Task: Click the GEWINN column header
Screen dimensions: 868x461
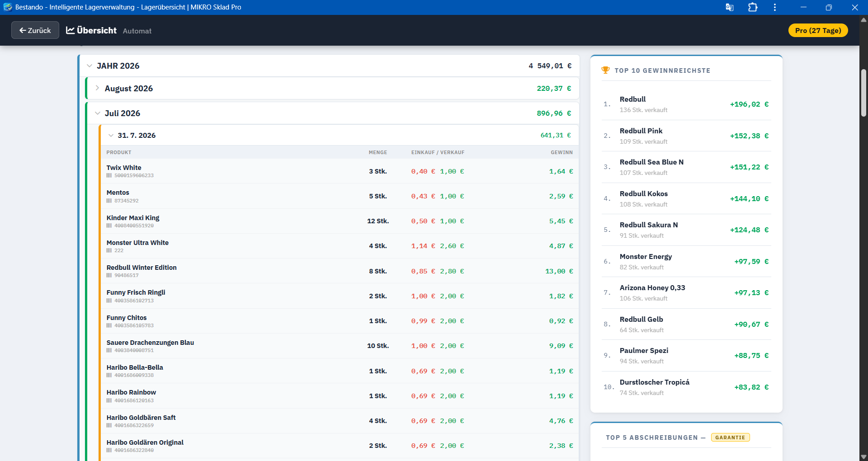Action: point(561,152)
